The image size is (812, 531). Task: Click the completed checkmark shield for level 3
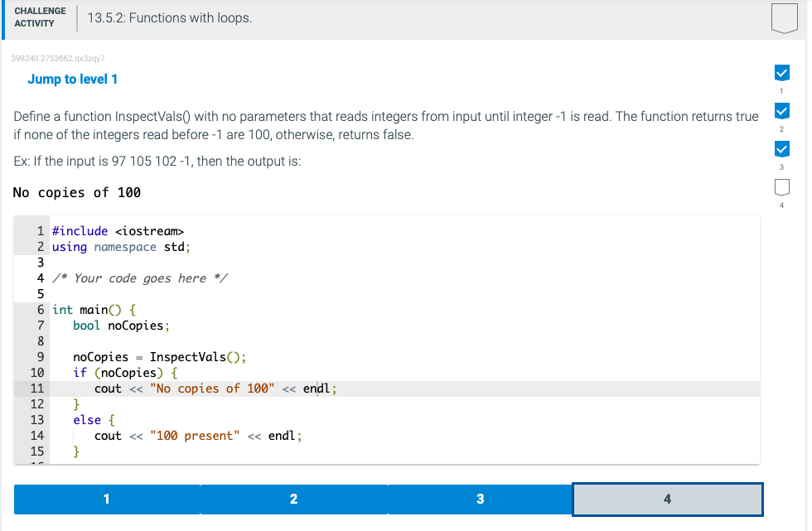(x=782, y=149)
